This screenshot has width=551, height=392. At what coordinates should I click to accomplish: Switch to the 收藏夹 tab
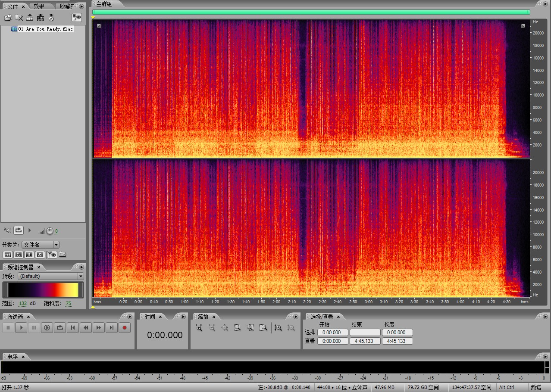[66, 6]
